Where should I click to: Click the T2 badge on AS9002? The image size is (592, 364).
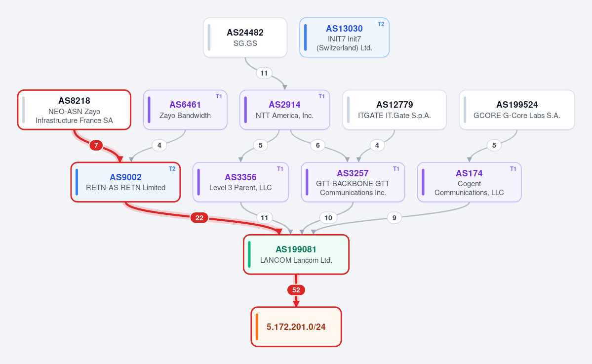(172, 169)
